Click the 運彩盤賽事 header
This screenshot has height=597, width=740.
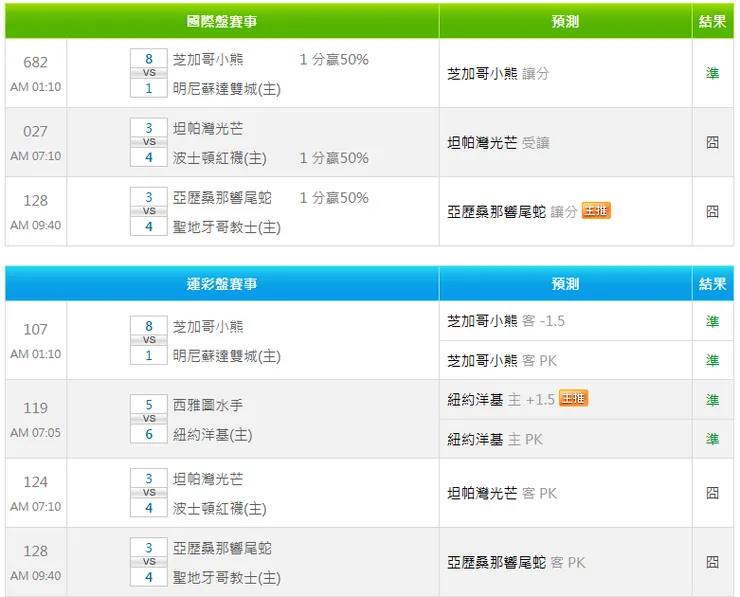click(x=222, y=284)
